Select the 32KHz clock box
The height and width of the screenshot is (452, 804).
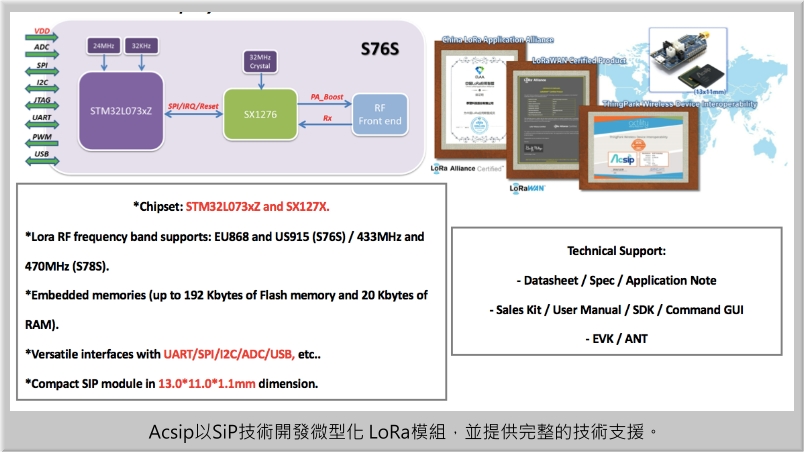(x=142, y=46)
